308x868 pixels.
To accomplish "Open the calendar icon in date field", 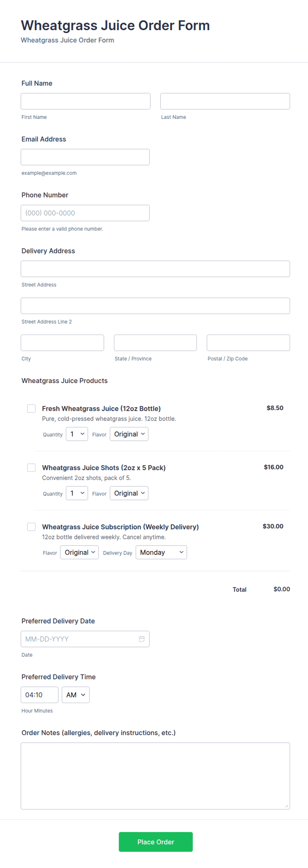I will [x=142, y=639].
